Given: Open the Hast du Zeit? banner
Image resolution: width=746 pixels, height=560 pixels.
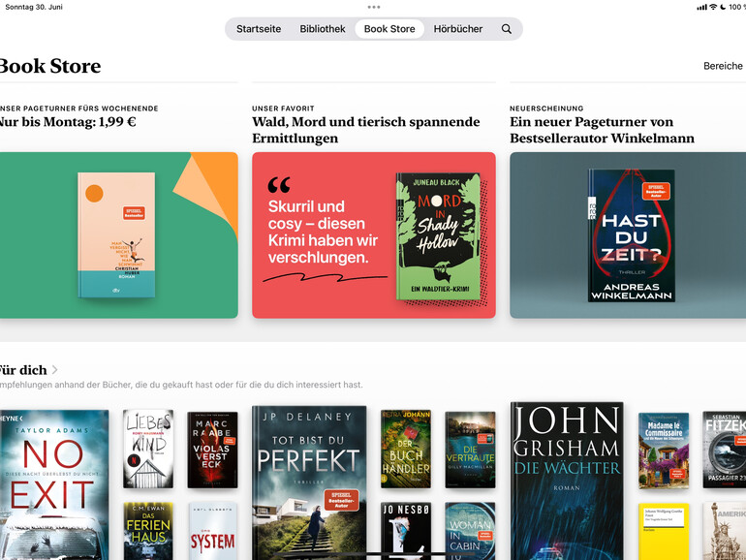Looking at the screenshot, I should tap(628, 235).
